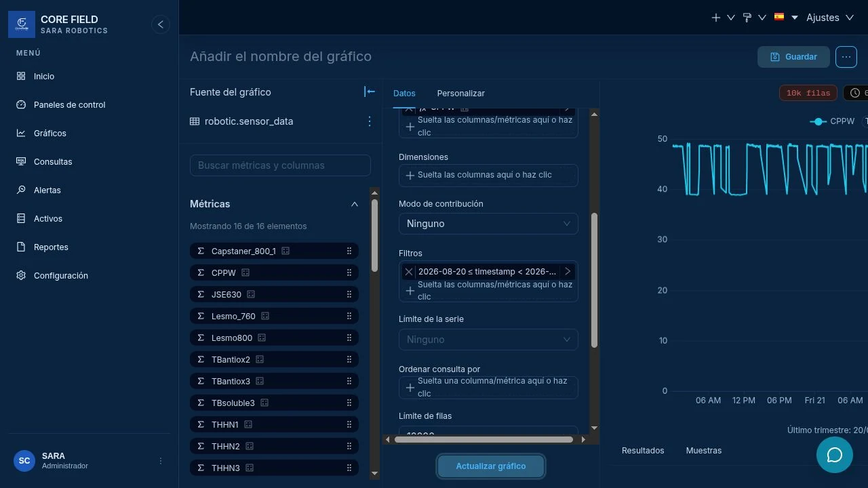Viewport: 868px width, 488px height.
Task: Open the Límite de la serie dropdown
Action: [488, 340]
